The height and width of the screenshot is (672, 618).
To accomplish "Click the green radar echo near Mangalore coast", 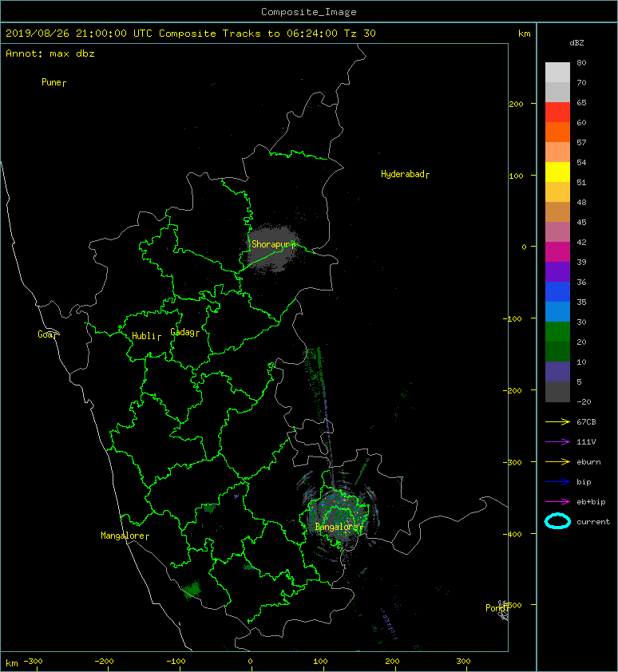I will pos(192,589).
